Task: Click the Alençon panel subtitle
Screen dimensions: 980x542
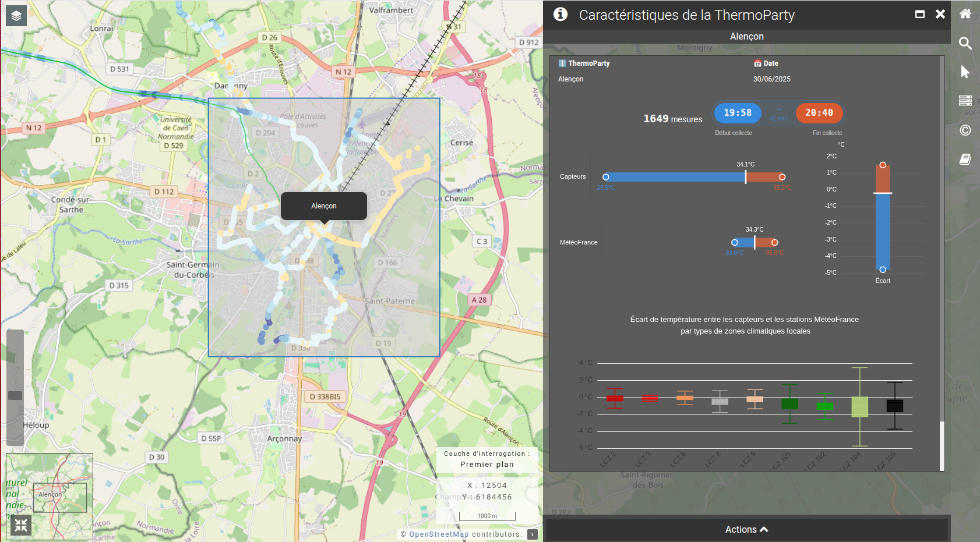Action: coord(747,37)
